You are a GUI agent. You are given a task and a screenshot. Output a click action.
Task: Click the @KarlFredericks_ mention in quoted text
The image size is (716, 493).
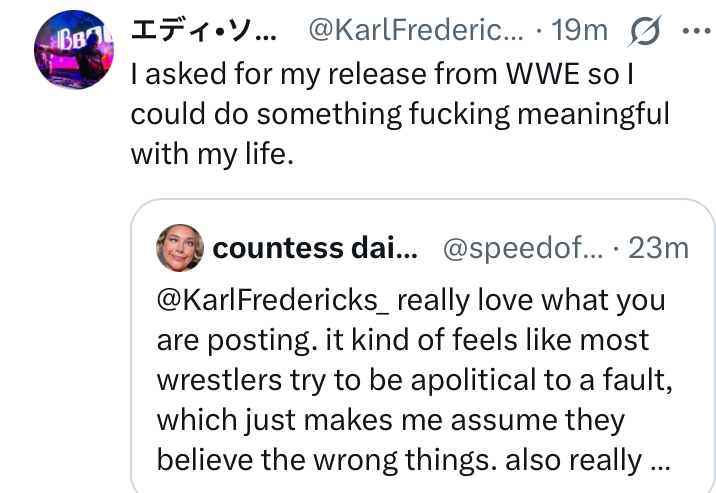[277, 300]
